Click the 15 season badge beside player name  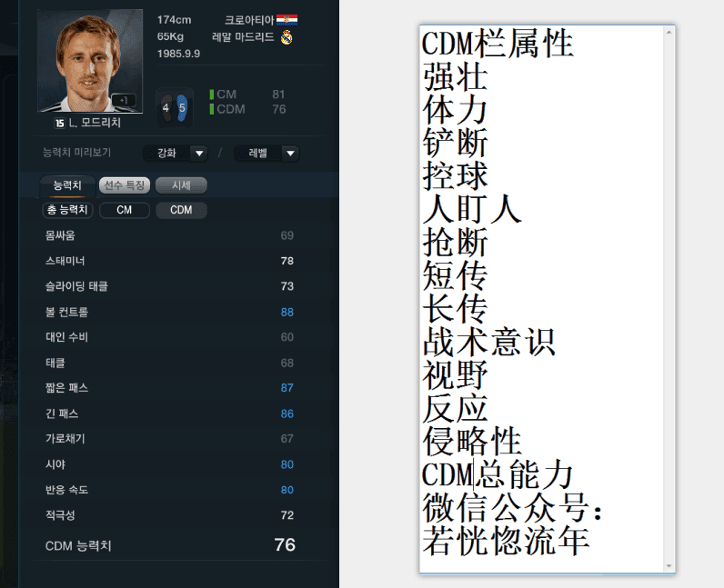[59, 123]
